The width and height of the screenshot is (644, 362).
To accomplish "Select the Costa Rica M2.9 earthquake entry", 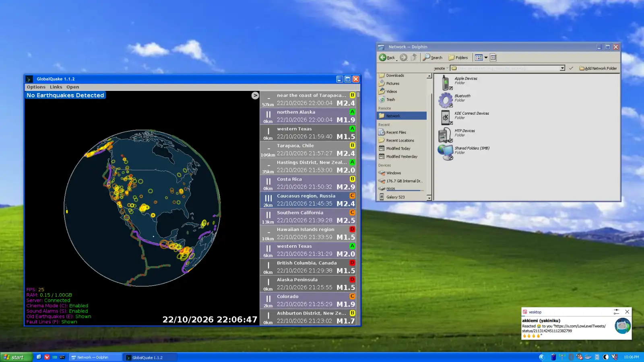I will (308, 183).
